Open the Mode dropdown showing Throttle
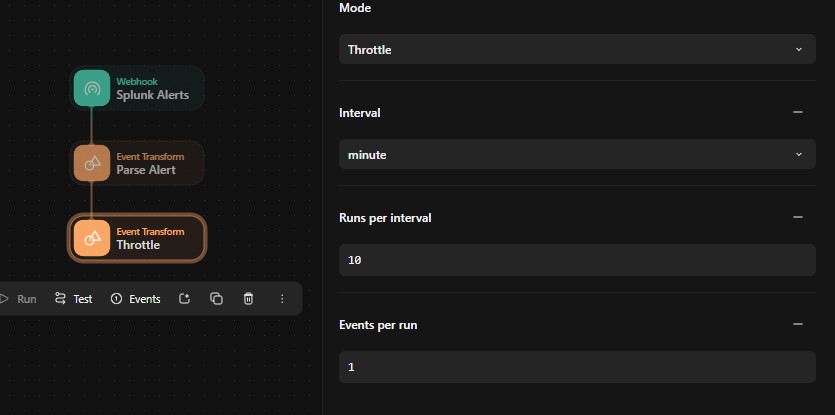 coord(577,50)
